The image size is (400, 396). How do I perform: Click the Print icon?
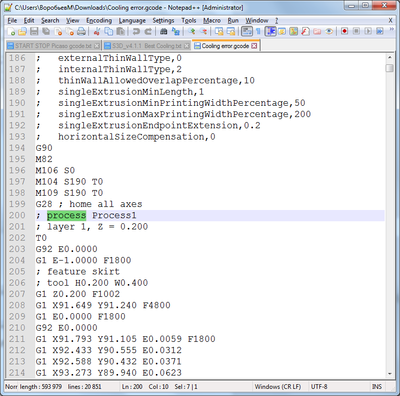pyautogui.click(x=81, y=32)
